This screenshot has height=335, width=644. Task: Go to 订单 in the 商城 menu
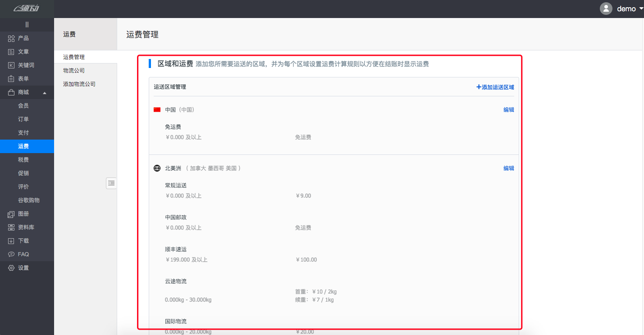[x=23, y=119]
